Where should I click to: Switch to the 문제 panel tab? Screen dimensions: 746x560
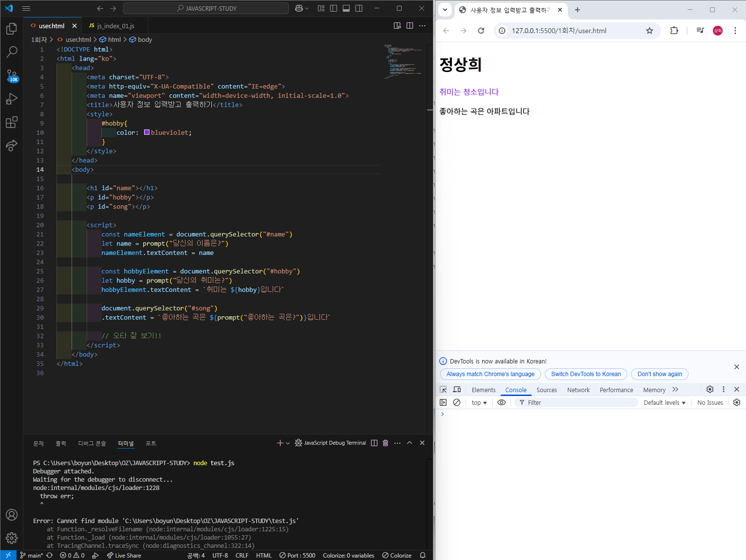tap(38, 443)
